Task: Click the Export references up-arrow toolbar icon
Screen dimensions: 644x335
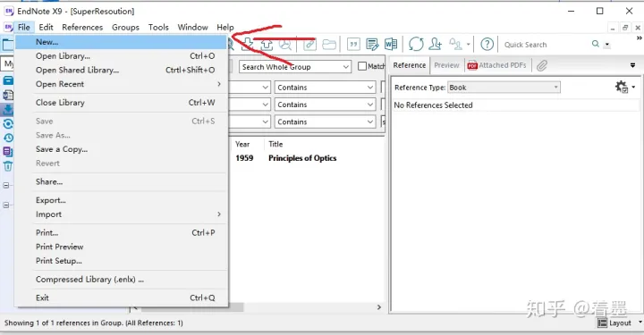Action: tap(267, 44)
